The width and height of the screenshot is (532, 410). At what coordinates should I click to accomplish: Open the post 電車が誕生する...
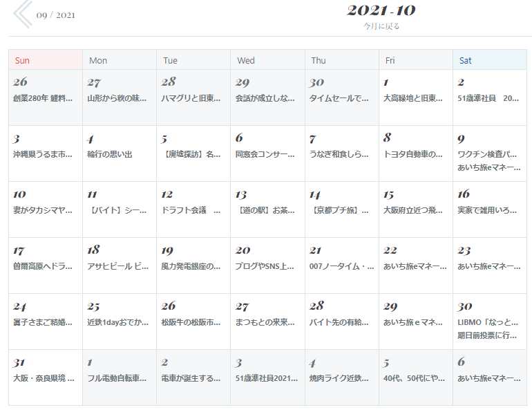[191, 378]
